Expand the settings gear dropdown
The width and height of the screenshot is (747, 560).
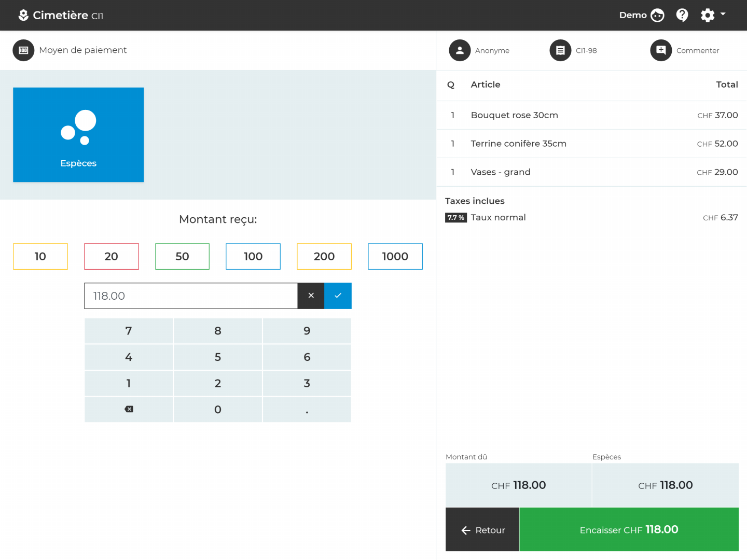click(713, 15)
